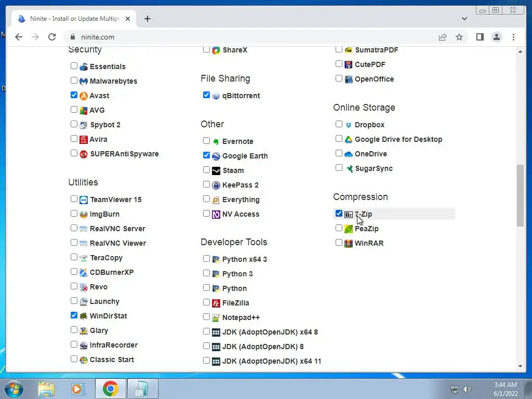Open Chrome from the Windows taskbar
This screenshot has height=399, width=532.
(110, 389)
